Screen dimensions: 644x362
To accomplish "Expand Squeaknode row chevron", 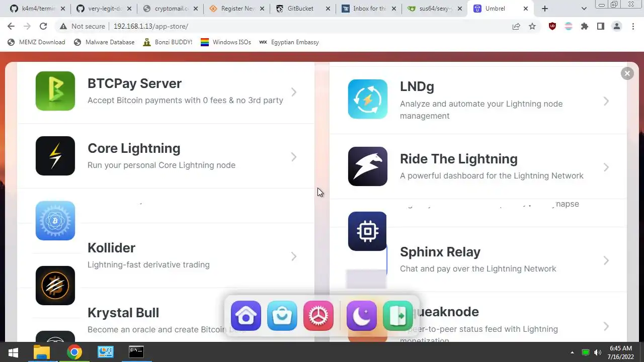I will tap(606, 326).
